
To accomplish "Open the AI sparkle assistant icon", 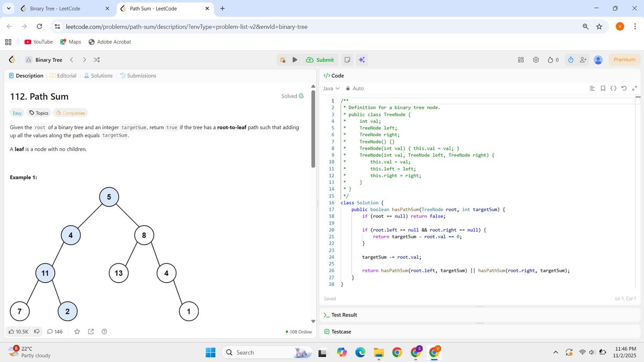I will pos(362,60).
